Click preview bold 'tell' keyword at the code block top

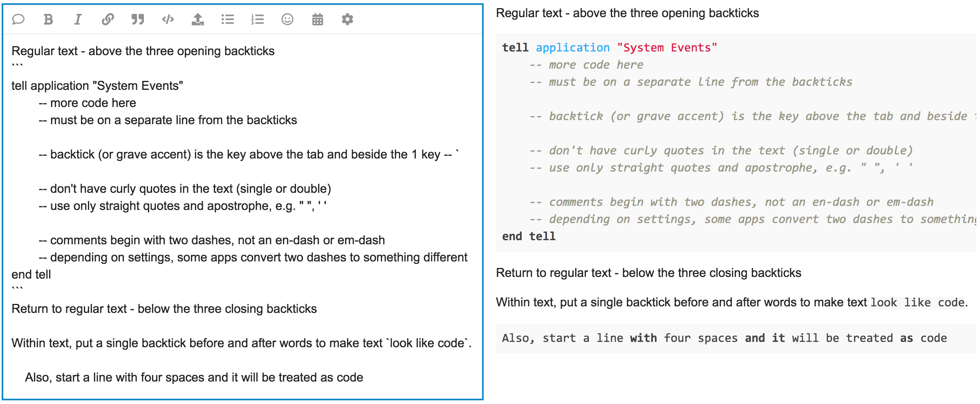pyautogui.click(x=515, y=48)
